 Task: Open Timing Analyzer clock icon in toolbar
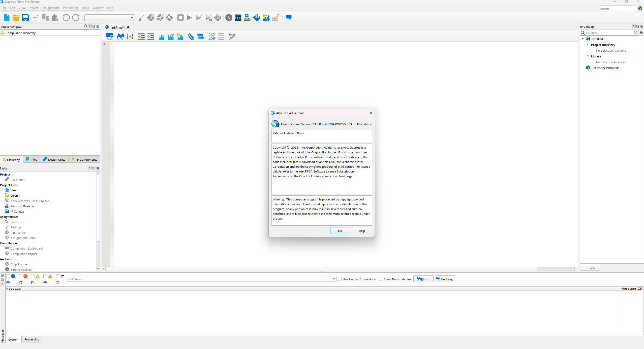pos(229,18)
